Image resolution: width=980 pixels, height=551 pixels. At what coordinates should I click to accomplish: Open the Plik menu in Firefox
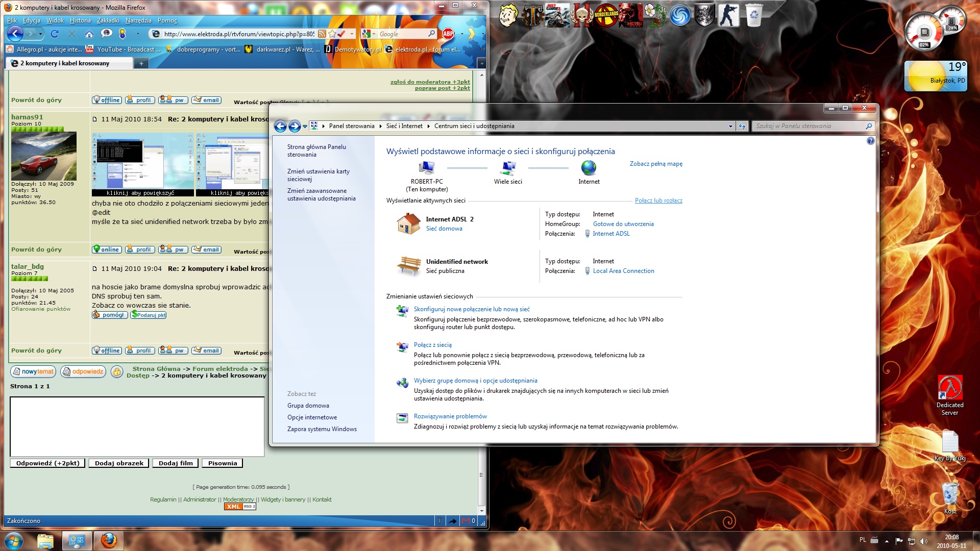pos(12,20)
